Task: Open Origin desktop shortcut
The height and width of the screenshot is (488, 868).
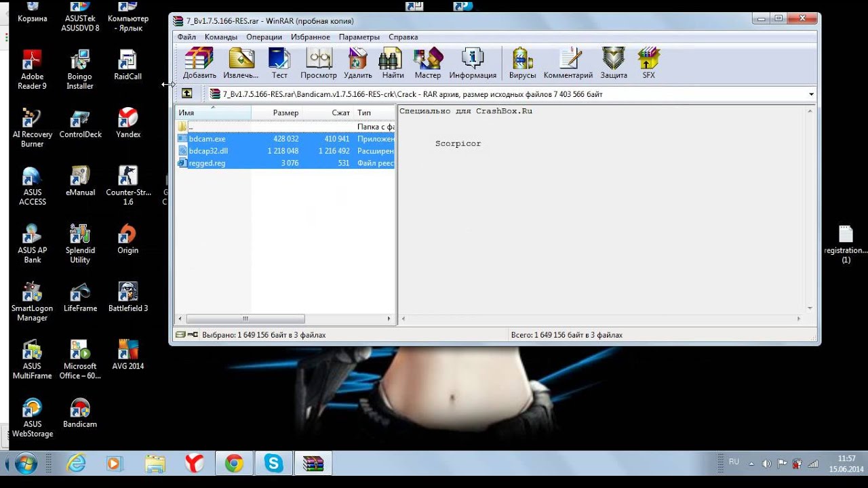Action: click(127, 239)
